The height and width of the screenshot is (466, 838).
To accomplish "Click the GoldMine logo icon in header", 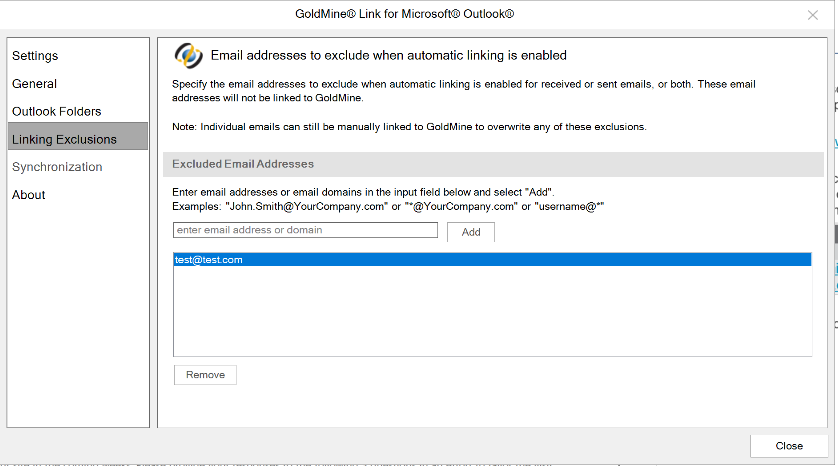I will pyautogui.click(x=188, y=55).
